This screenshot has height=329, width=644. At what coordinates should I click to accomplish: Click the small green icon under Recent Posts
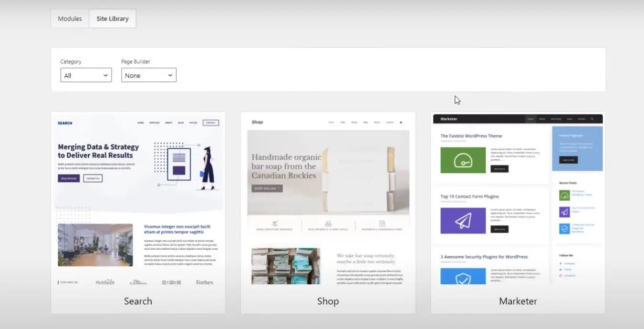(x=564, y=195)
